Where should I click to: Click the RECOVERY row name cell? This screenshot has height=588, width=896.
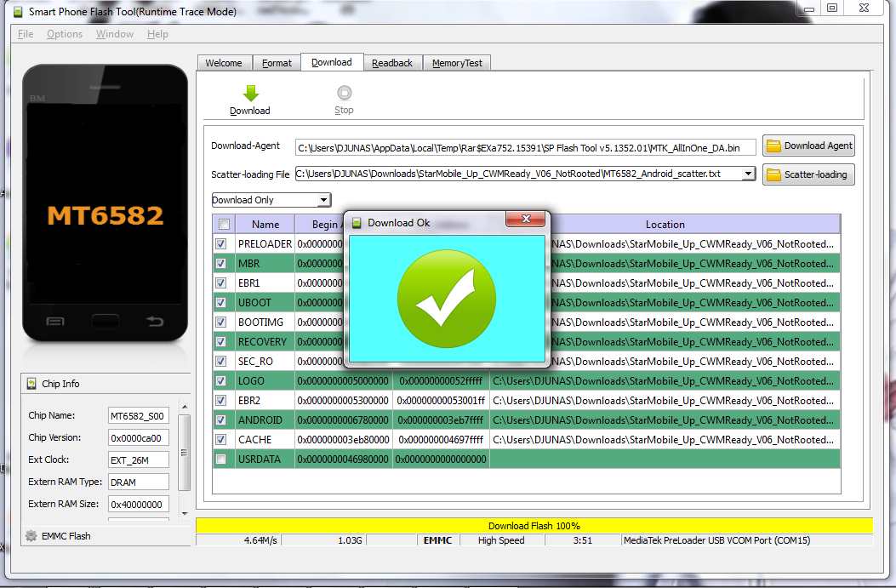265,342
